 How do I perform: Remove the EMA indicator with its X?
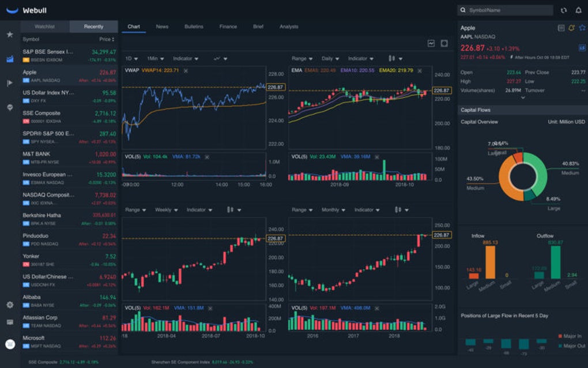pyautogui.click(x=420, y=70)
